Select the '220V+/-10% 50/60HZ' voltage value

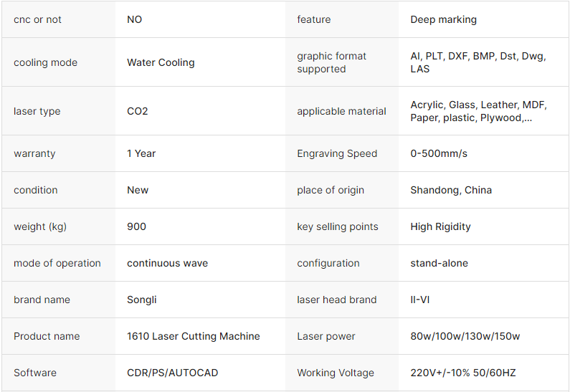462,373
